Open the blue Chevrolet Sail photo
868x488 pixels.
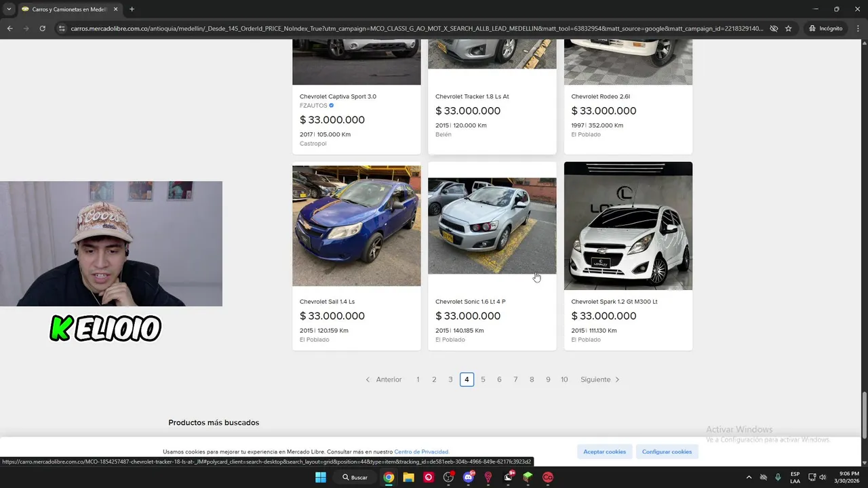(x=357, y=226)
